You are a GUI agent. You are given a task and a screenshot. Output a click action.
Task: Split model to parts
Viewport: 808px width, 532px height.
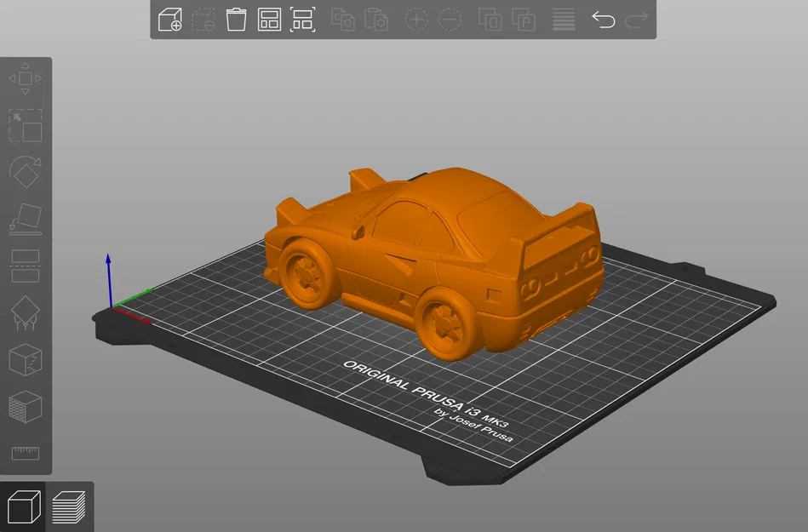(x=524, y=20)
